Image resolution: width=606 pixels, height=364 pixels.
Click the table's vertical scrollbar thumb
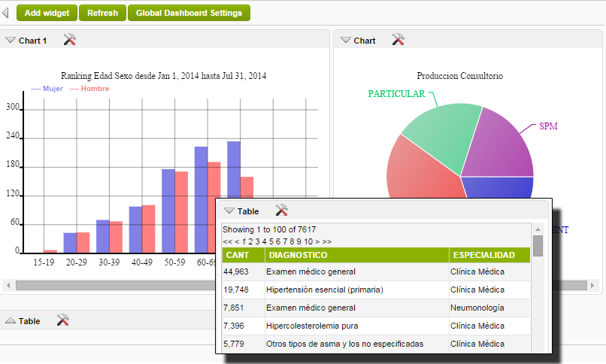(538, 245)
